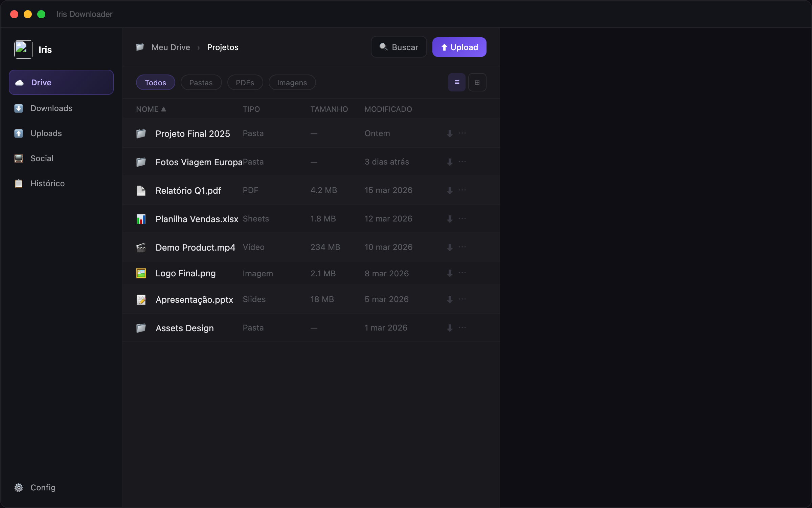
Task: Select the Planilha Vendas.xlsx file row
Action: pyautogui.click(x=197, y=218)
